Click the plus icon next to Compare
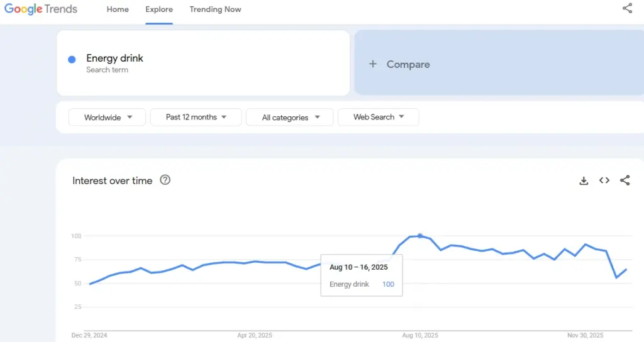This screenshot has width=644, height=342. (x=372, y=64)
